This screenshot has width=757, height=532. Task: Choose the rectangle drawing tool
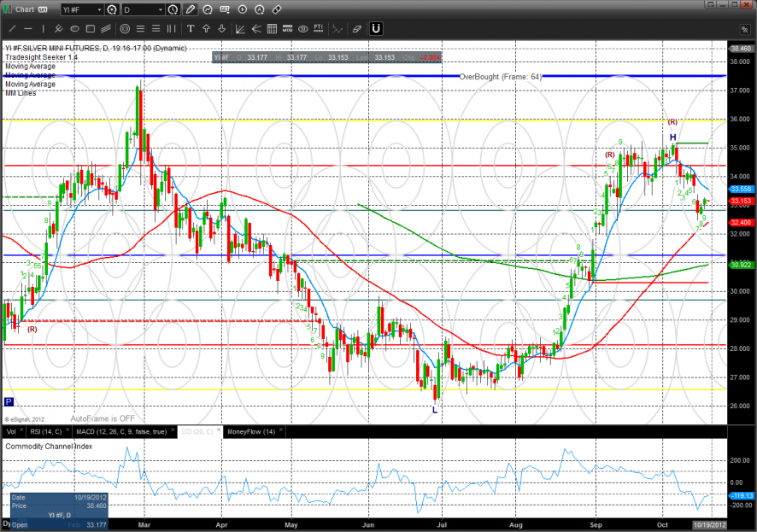click(x=90, y=28)
